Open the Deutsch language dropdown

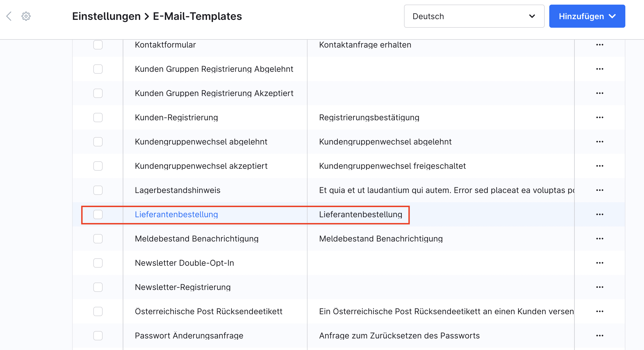pos(474,16)
